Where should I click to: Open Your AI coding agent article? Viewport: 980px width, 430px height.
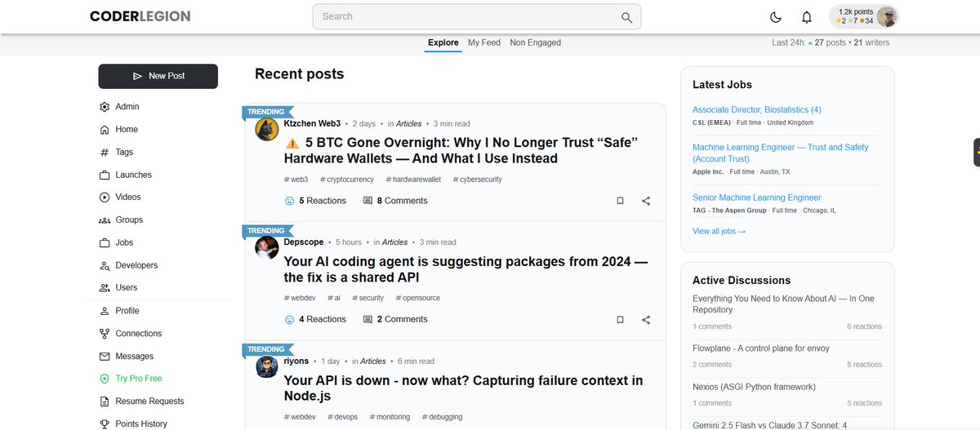[x=465, y=269]
